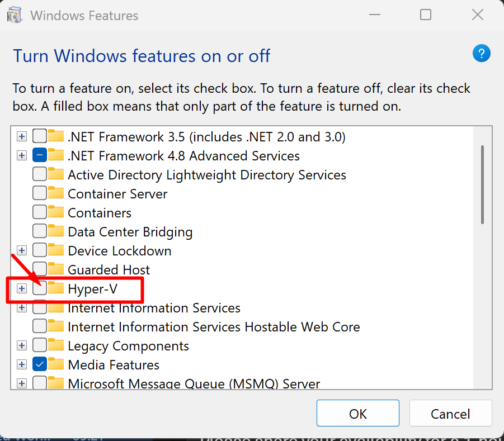Click the vertical scrollbar of features list
This screenshot has width=504, height=441.
pos(482,184)
